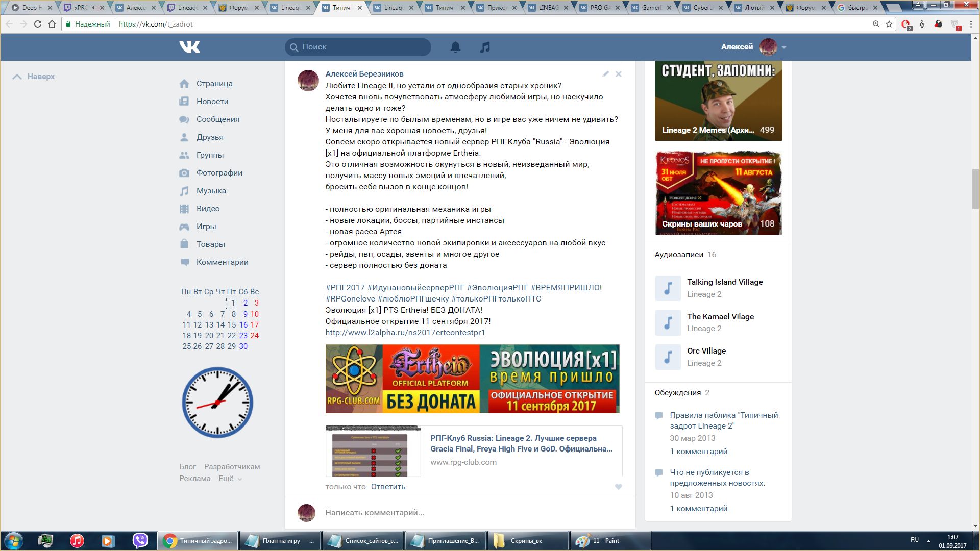Click hashtag #RPGonelove
The image size is (980, 551).
pos(350,299)
